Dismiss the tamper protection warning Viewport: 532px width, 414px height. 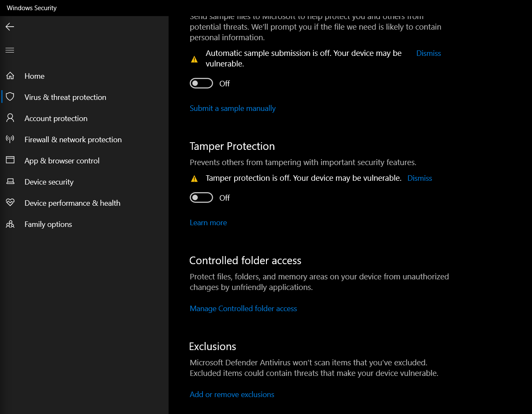point(419,178)
